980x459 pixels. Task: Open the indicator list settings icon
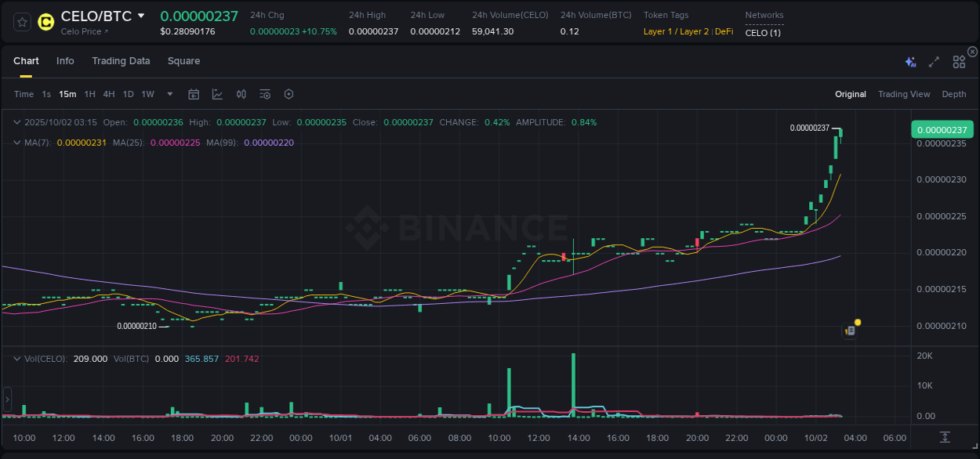[x=265, y=94]
